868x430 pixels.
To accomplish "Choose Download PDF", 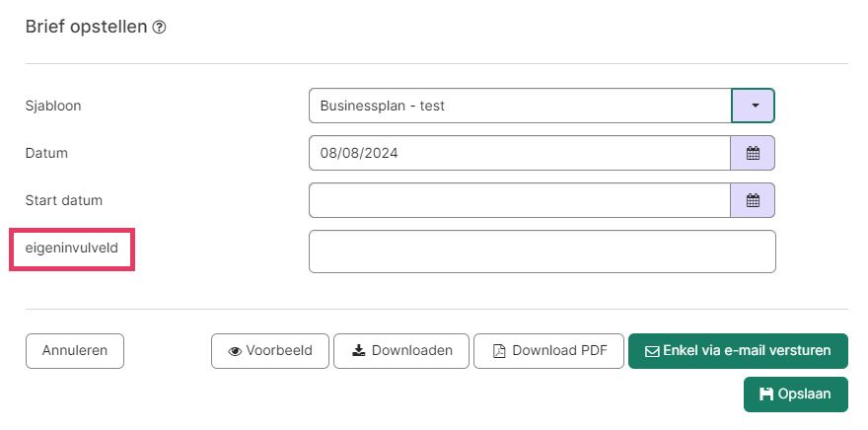I will tap(548, 351).
